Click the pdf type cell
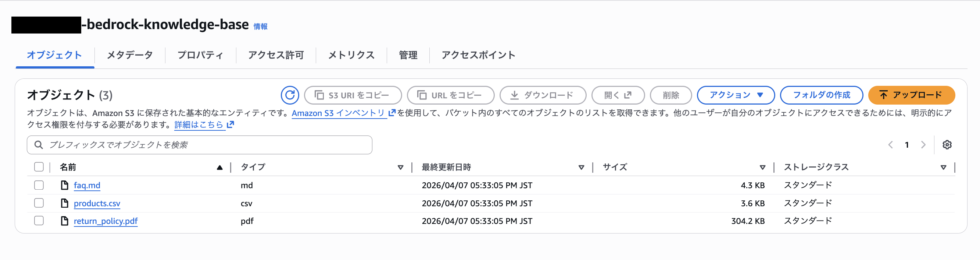 pos(247,221)
